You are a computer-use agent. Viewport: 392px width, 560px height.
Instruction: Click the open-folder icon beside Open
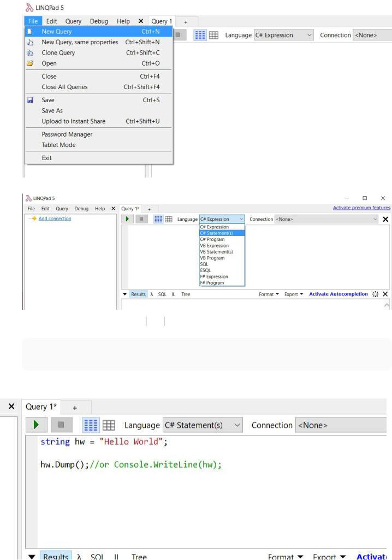pyautogui.click(x=30, y=63)
